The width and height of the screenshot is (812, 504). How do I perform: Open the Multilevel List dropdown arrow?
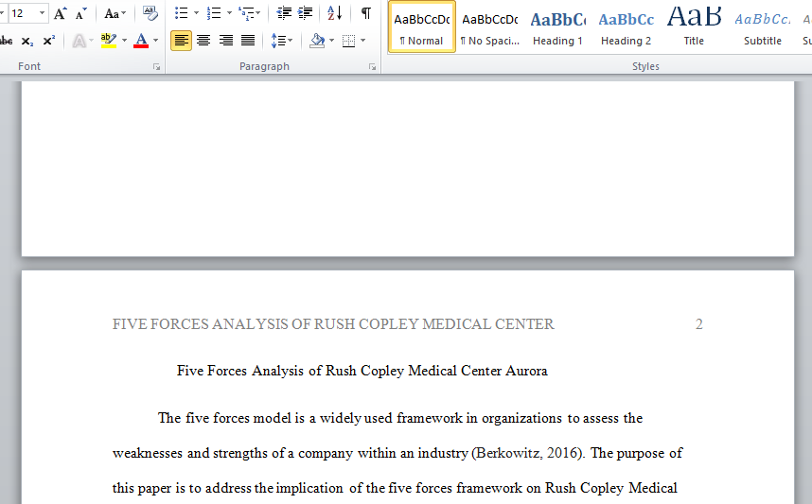coord(258,13)
